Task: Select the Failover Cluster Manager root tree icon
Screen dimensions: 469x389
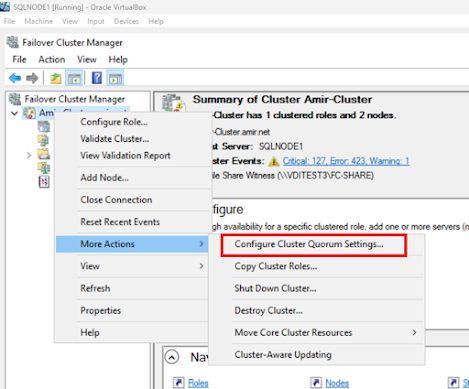Action: click(x=15, y=99)
